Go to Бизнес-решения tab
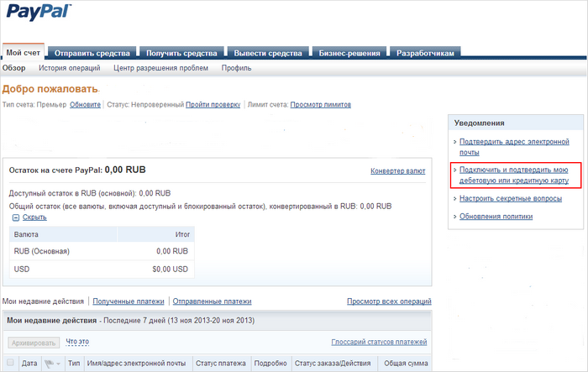The image size is (588, 372). point(349,53)
